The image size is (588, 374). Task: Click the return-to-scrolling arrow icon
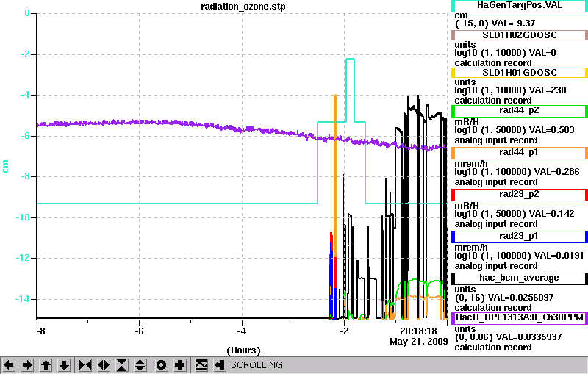click(x=220, y=365)
